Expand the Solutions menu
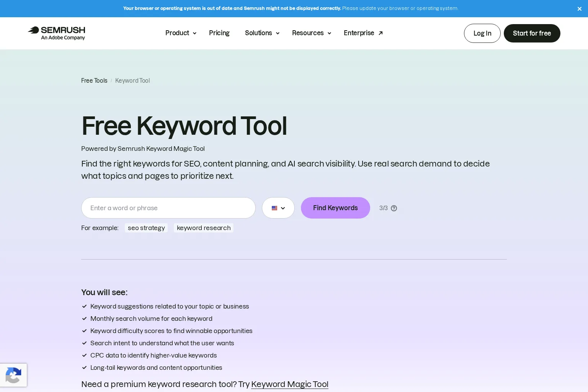The width and height of the screenshot is (588, 392). click(262, 33)
